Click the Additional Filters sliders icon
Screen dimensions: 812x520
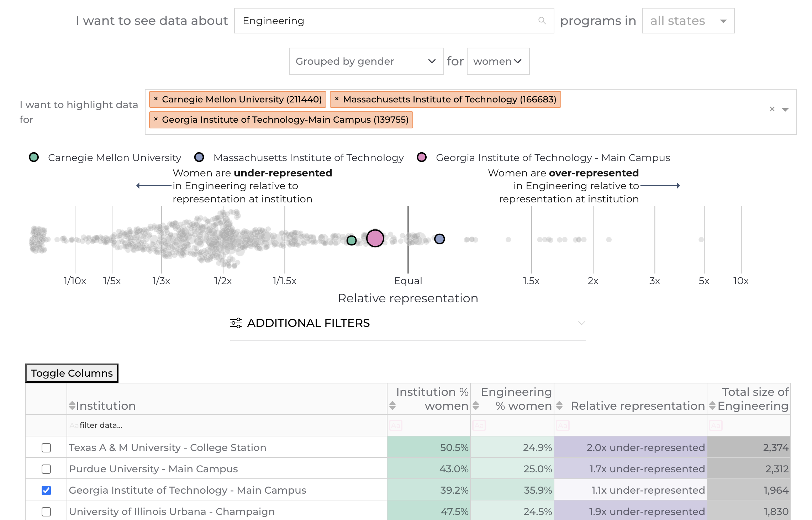[236, 323]
